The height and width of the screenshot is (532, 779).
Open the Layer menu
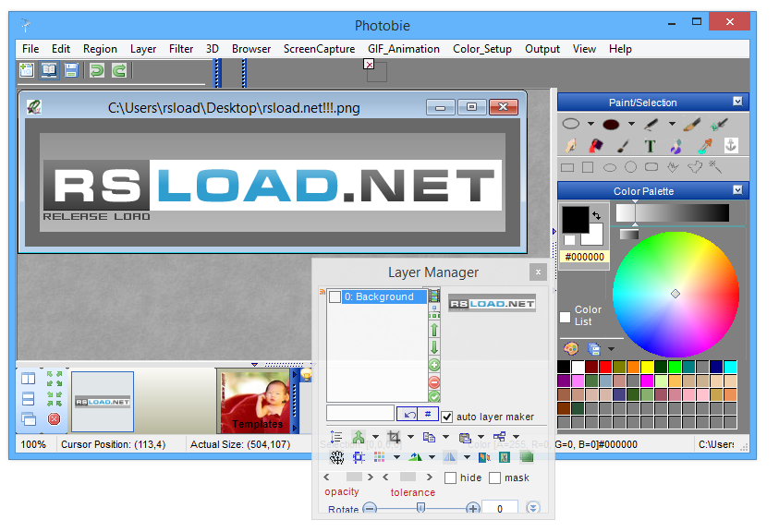[143, 49]
